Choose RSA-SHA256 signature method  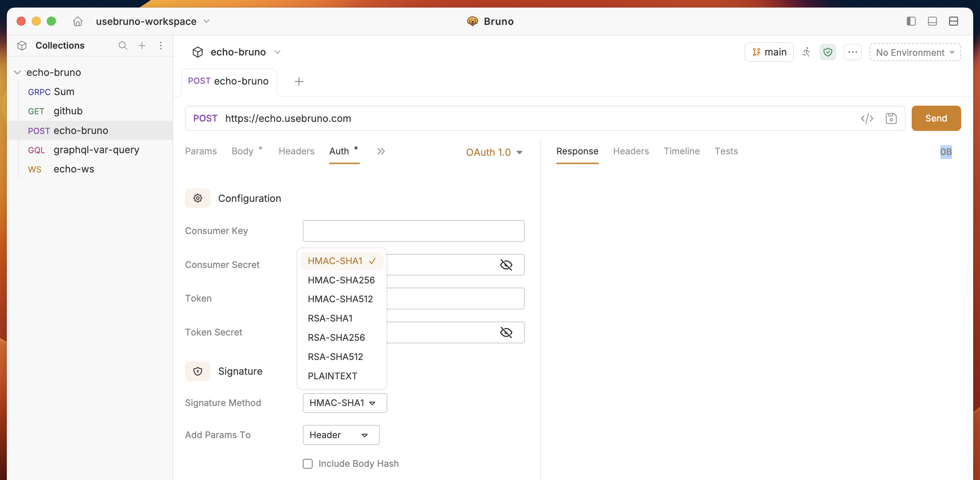coord(342,337)
